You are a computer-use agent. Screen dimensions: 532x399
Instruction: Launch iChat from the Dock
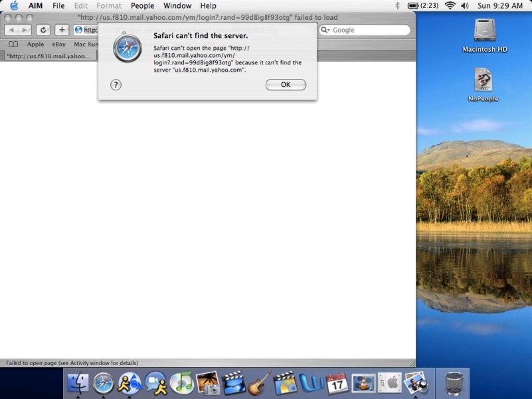tap(155, 383)
